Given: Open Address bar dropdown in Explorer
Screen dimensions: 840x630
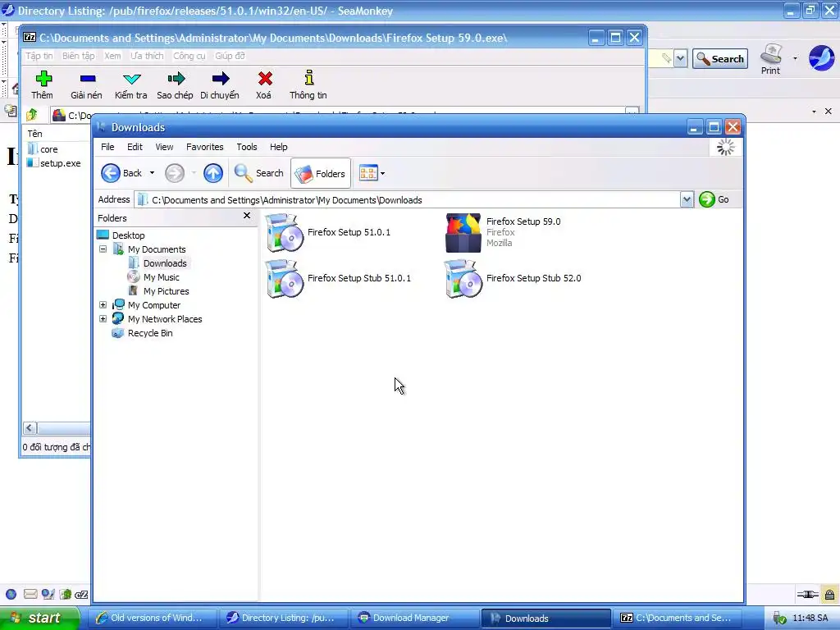Looking at the screenshot, I should coord(687,200).
